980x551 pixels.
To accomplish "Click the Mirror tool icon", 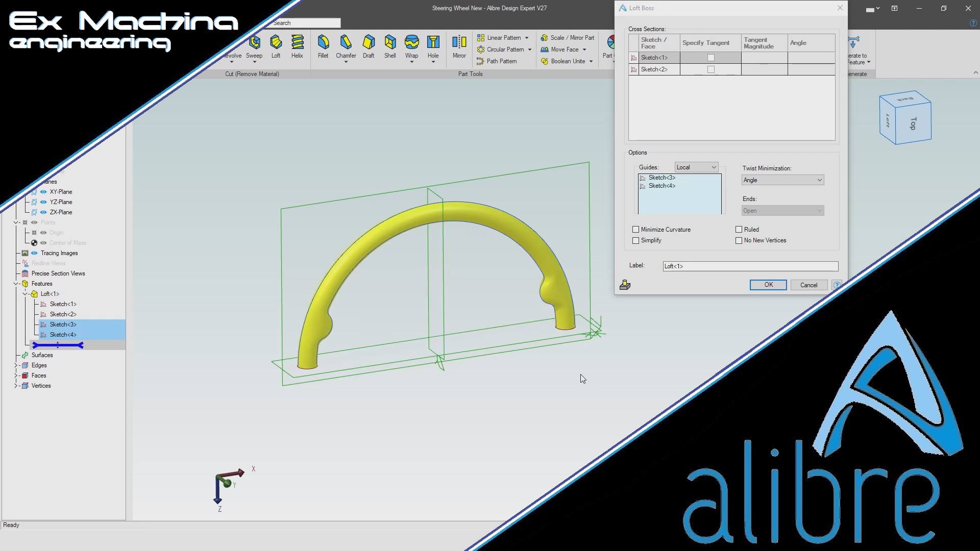I will (459, 43).
